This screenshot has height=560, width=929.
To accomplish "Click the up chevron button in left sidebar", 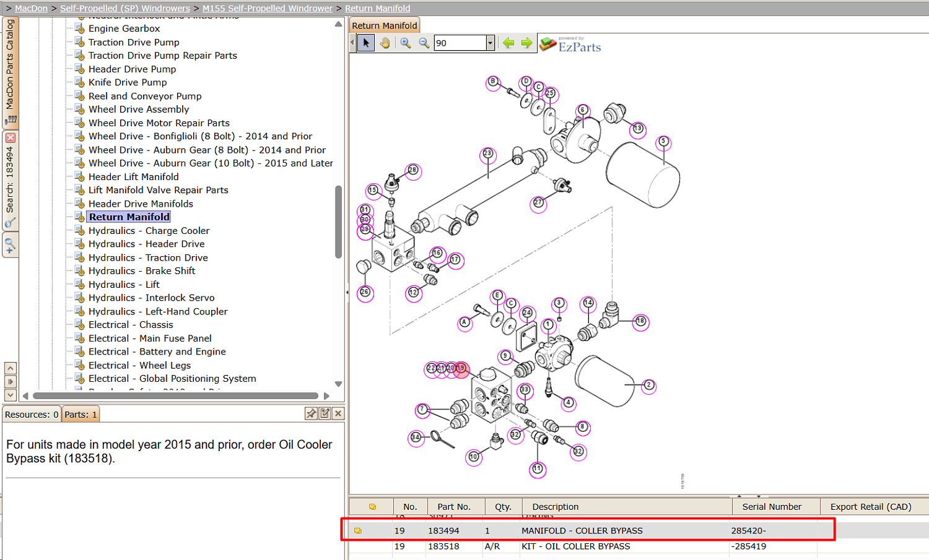I will (x=11, y=368).
